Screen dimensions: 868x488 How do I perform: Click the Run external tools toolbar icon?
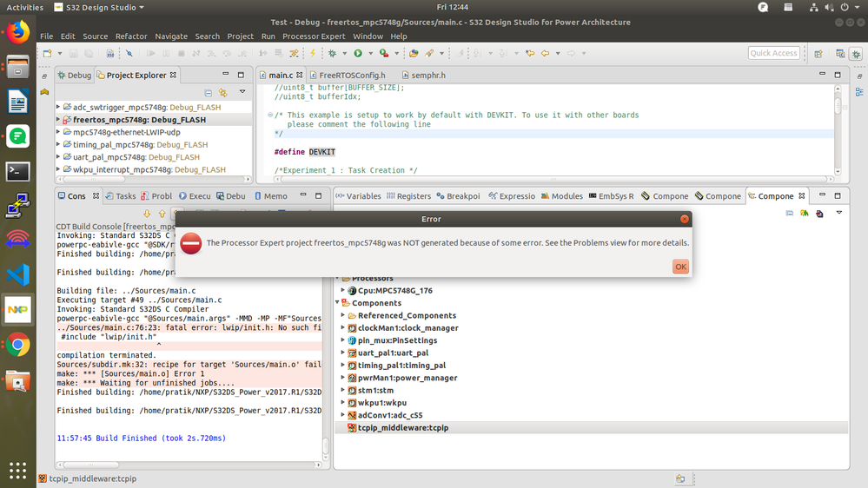[x=384, y=53]
